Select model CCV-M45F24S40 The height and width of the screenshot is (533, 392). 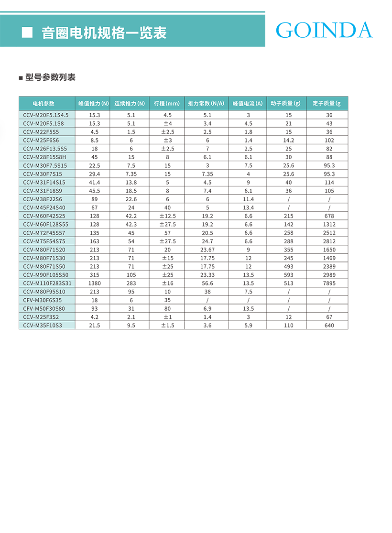click(44, 207)
